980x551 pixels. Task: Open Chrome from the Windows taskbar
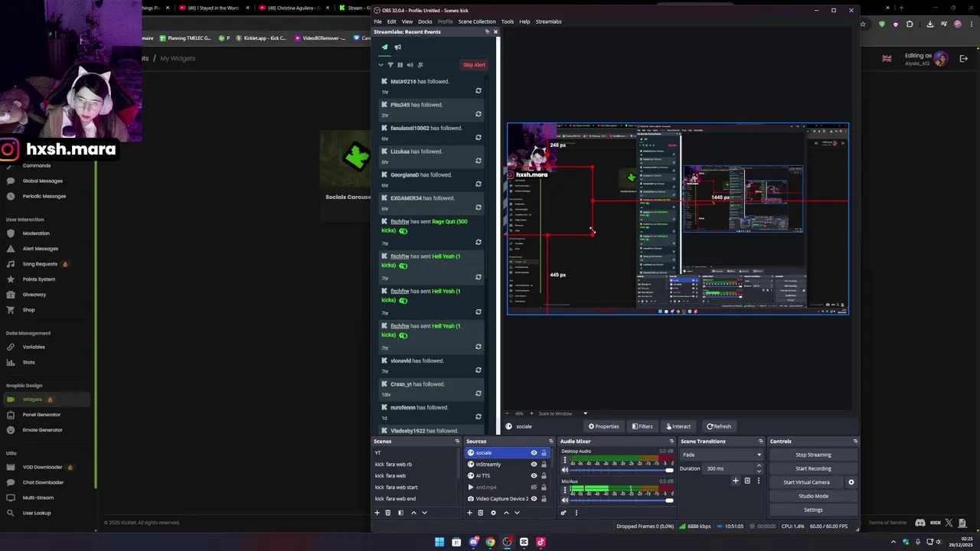490,542
